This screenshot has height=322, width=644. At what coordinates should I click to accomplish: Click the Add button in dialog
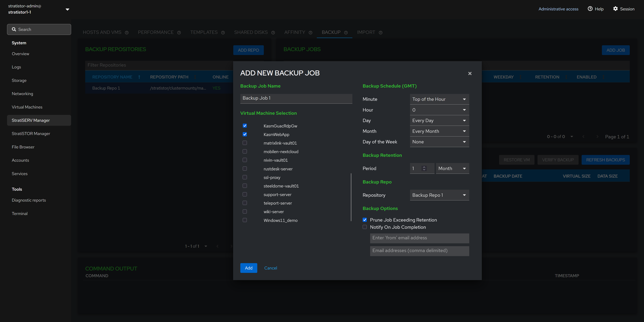point(249,268)
